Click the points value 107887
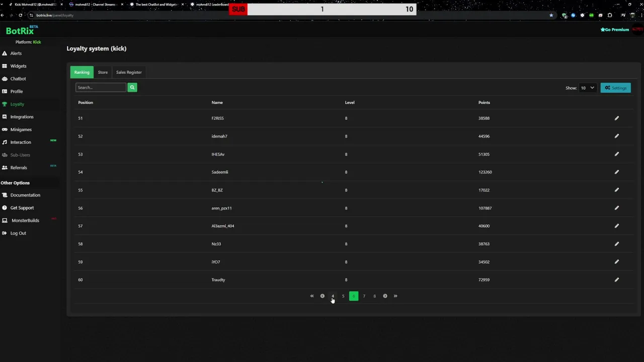 (x=485, y=208)
